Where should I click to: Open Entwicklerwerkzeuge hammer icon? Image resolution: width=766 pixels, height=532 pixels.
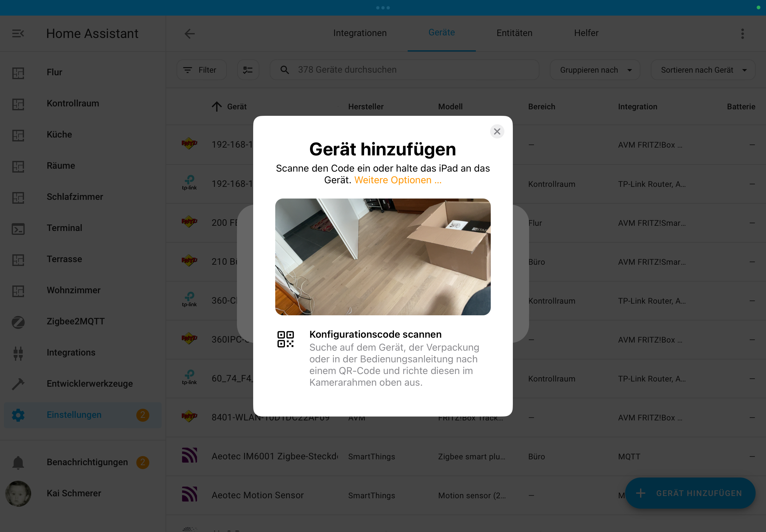click(18, 384)
